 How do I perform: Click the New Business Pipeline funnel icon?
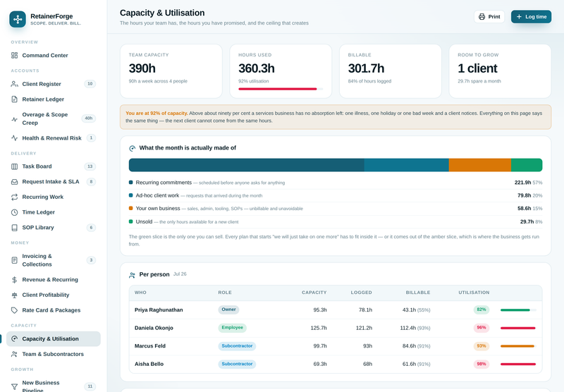14,386
